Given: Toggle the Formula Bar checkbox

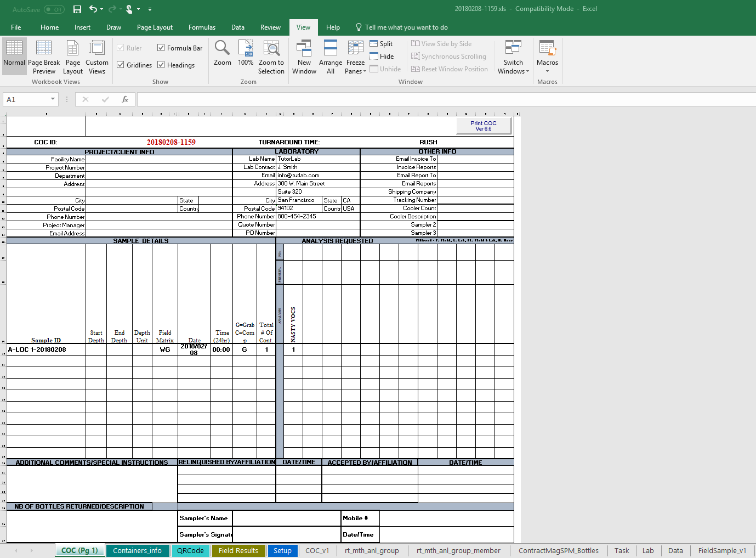Looking at the screenshot, I should (x=161, y=48).
